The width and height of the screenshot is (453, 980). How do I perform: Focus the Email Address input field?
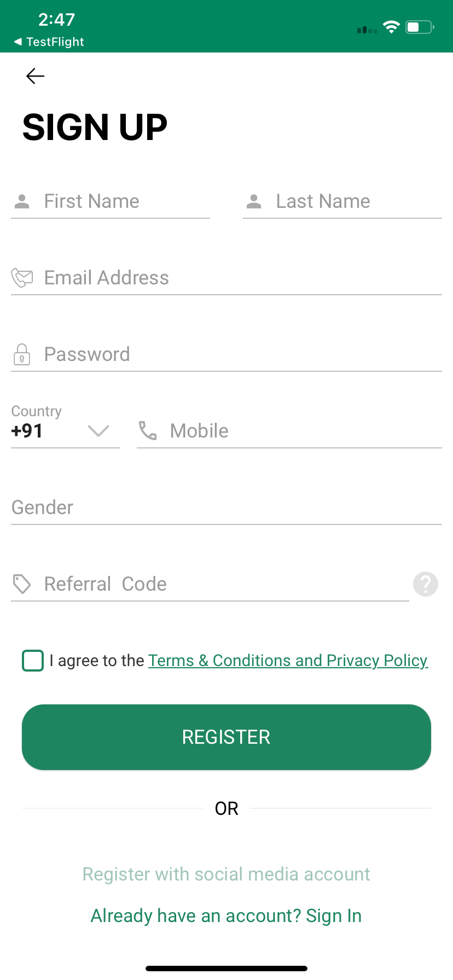pyautogui.click(x=241, y=278)
